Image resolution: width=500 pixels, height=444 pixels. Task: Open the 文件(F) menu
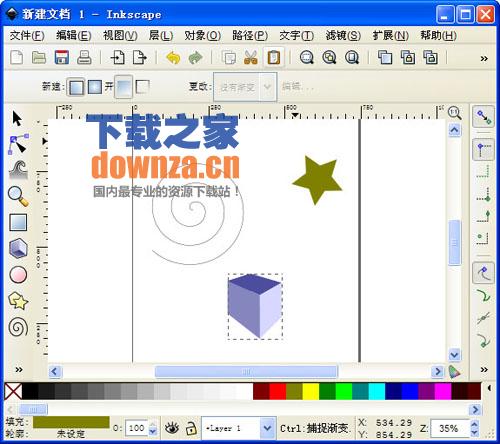[x=27, y=35]
